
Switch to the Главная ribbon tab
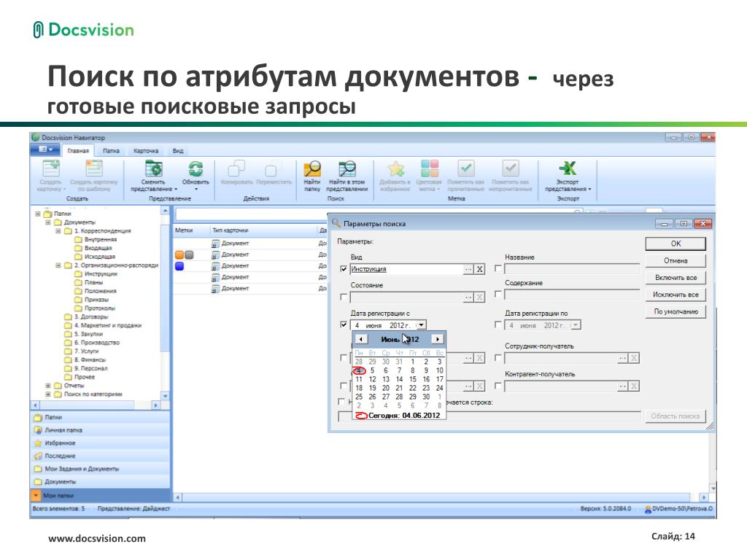point(78,151)
